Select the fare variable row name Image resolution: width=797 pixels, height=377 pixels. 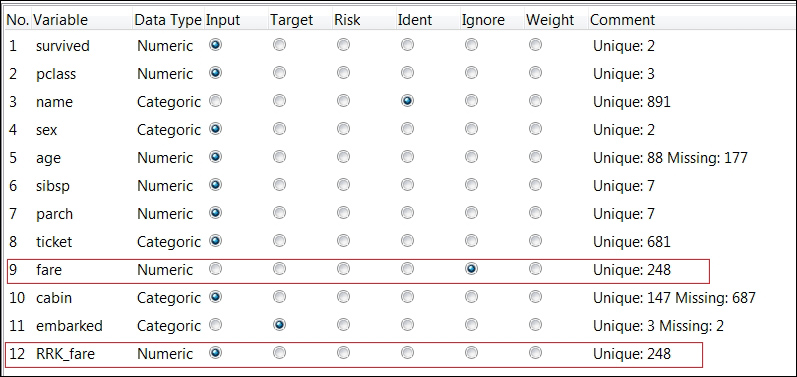49,269
